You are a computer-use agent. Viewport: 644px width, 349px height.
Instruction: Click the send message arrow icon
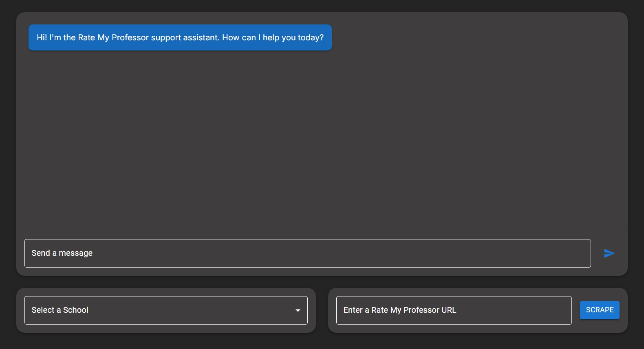pos(609,253)
